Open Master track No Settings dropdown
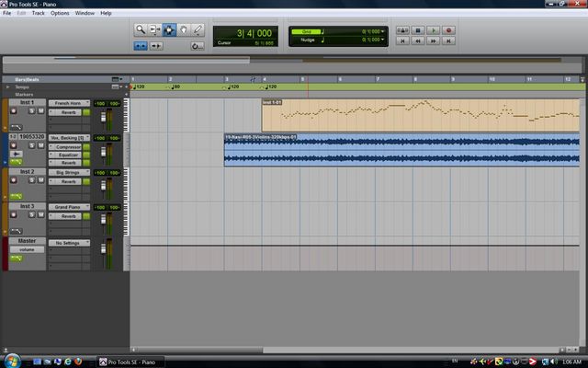Screen dimensions: 588x368 (x=69, y=242)
